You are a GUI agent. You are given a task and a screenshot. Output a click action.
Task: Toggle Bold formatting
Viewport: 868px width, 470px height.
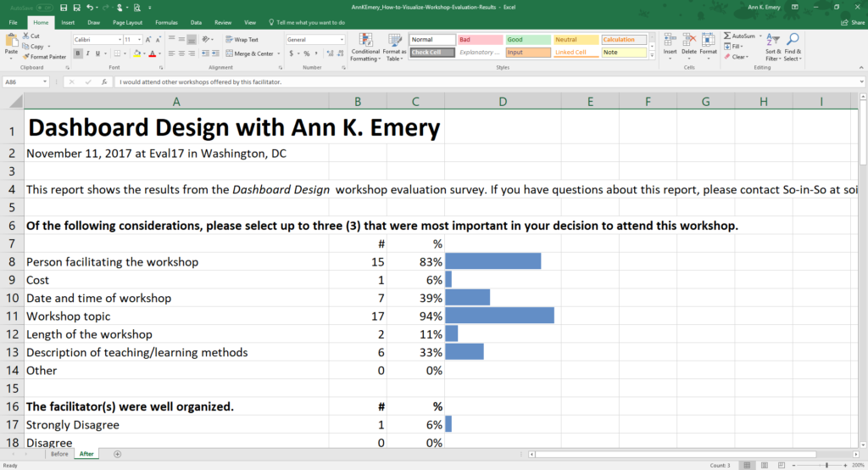pyautogui.click(x=78, y=53)
